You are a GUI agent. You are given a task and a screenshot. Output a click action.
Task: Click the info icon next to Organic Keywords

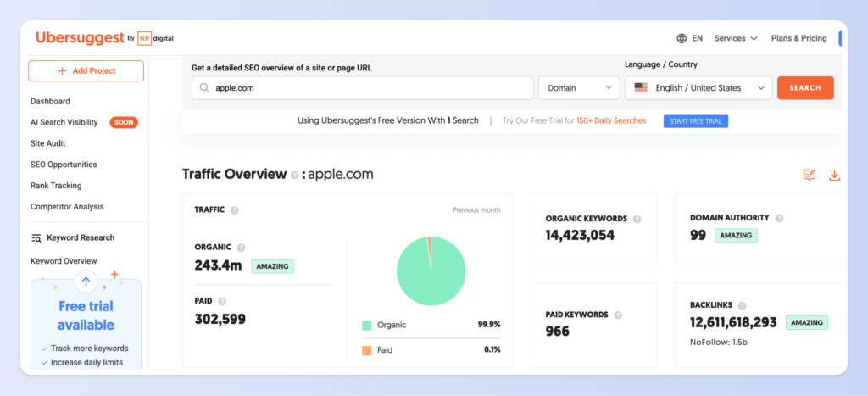point(637,219)
